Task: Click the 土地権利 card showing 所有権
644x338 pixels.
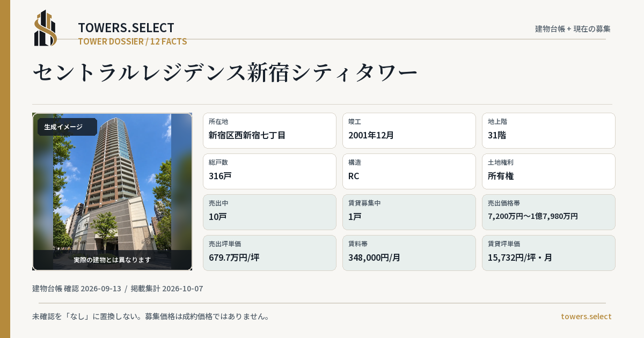Action: tap(548, 171)
